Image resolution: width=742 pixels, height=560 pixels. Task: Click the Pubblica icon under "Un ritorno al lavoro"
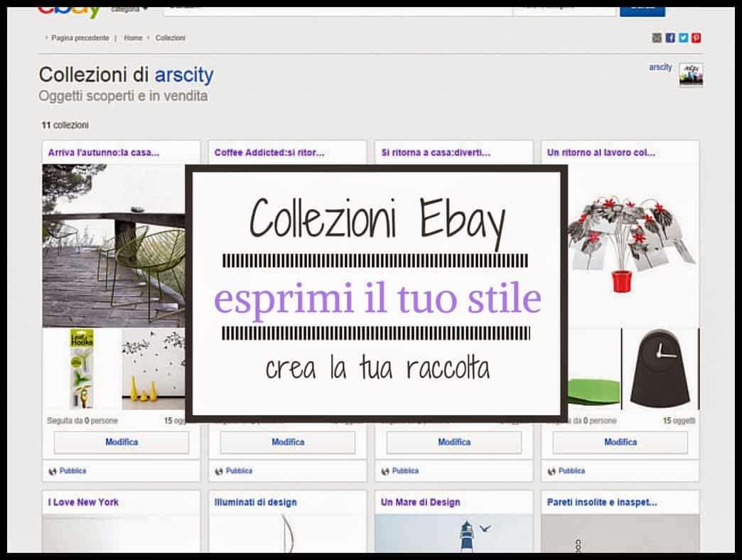point(551,470)
